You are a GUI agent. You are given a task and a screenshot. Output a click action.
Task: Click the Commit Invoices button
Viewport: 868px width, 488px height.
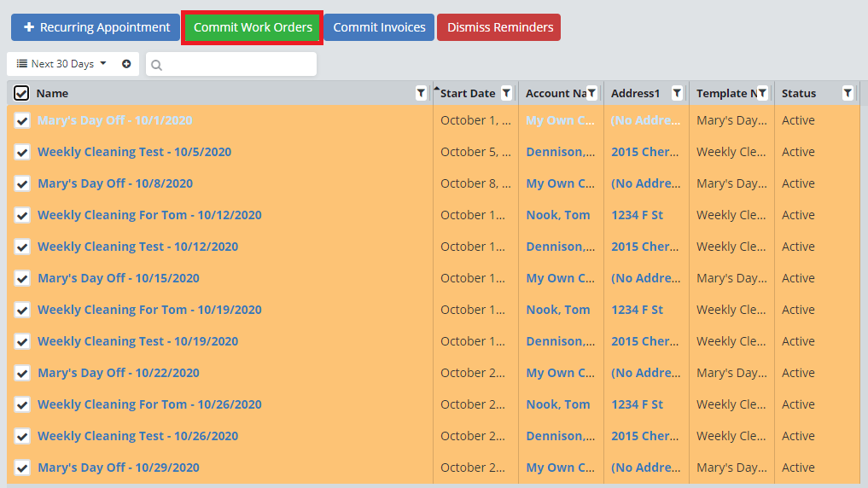click(379, 27)
